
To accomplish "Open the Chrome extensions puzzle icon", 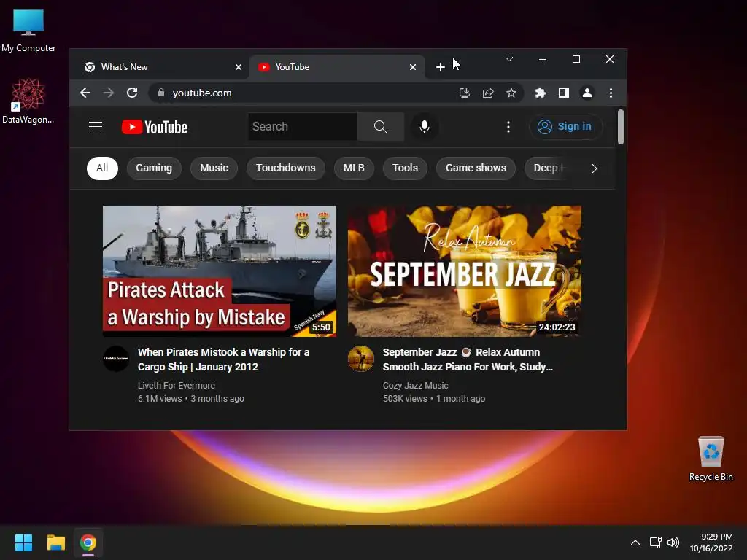I will coord(541,93).
